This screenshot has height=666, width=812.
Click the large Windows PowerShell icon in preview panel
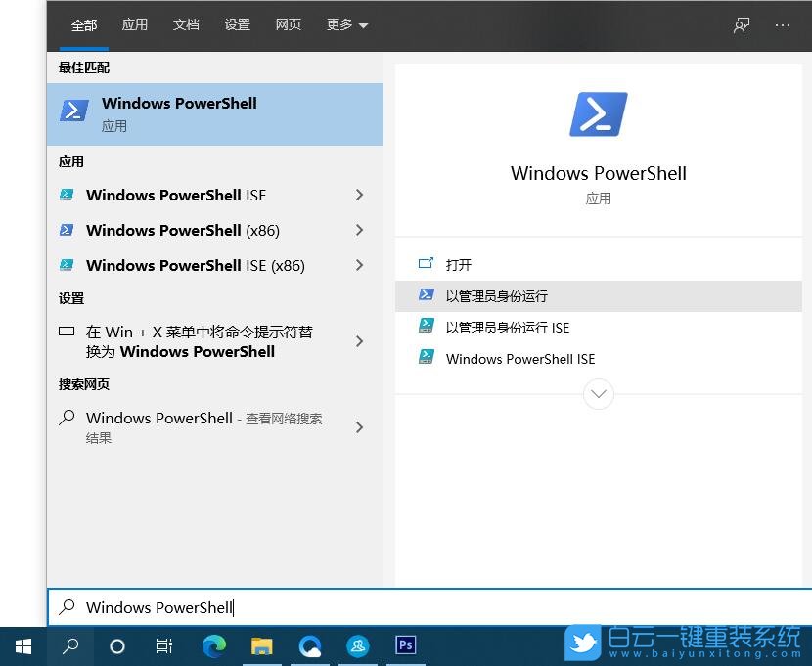coord(598,112)
